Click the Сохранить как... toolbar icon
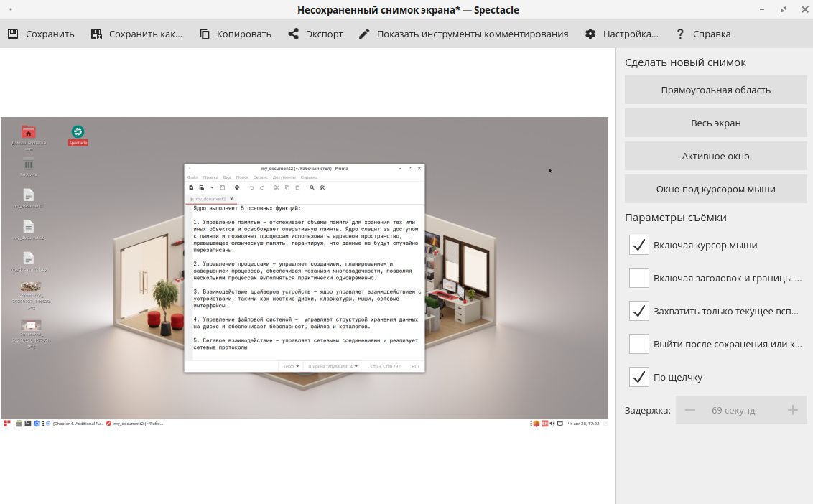The width and height of the screenshot is (813, 504). point(97,34)
